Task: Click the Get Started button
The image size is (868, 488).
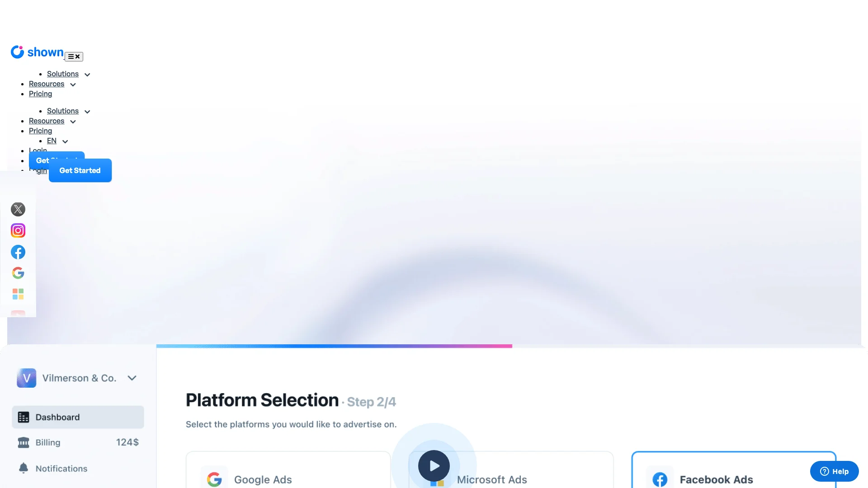Action: point(80,170)
